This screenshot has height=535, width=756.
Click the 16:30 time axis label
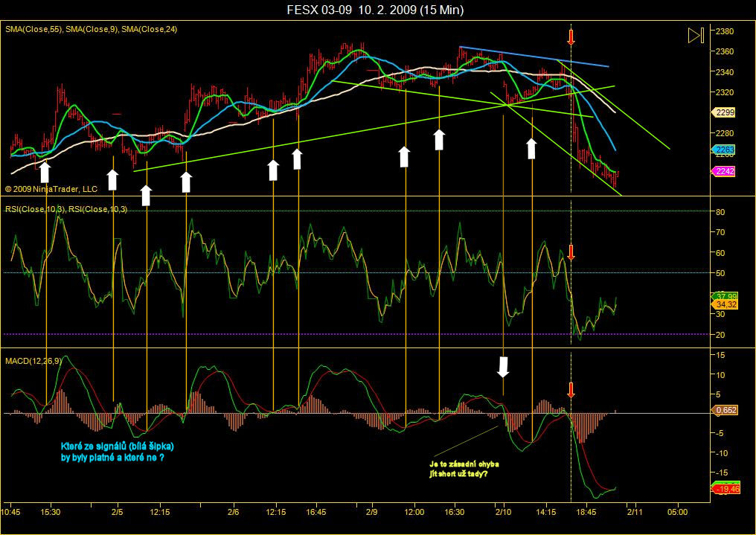point(455,512)
